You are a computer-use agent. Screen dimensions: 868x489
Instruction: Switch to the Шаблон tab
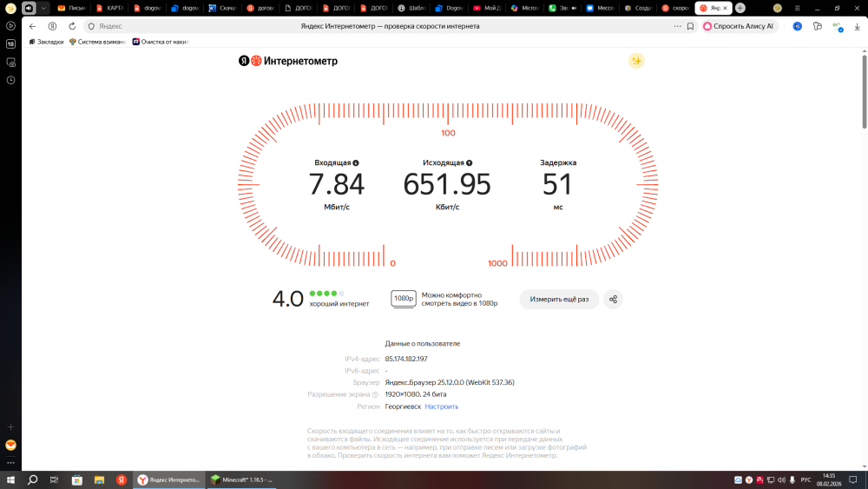pyautogui.click(x=411, y=8)
